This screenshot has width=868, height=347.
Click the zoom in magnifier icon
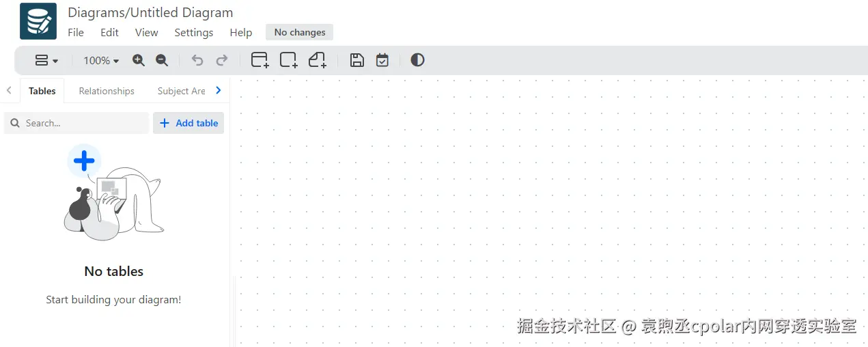[139, 60]
